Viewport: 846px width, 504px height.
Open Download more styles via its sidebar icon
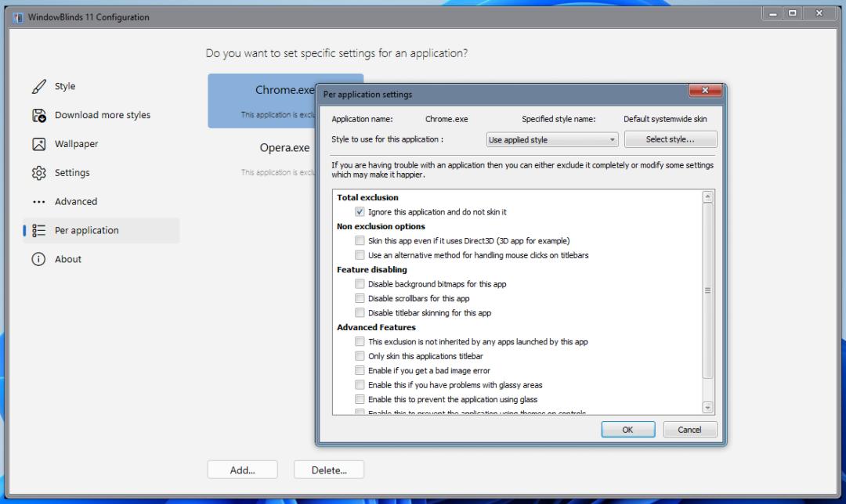click(38, 115)
